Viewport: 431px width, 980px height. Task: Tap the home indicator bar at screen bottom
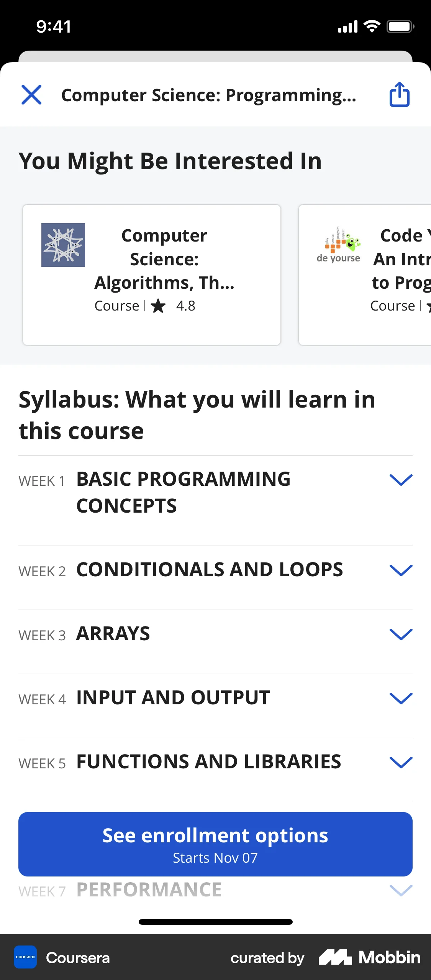[x=215, y=921]
